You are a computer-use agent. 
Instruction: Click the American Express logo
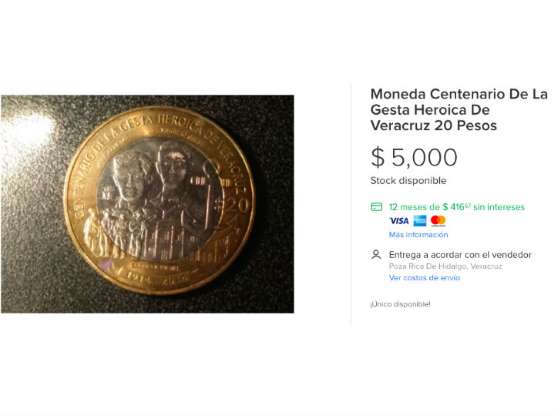[x=420, y=221]
